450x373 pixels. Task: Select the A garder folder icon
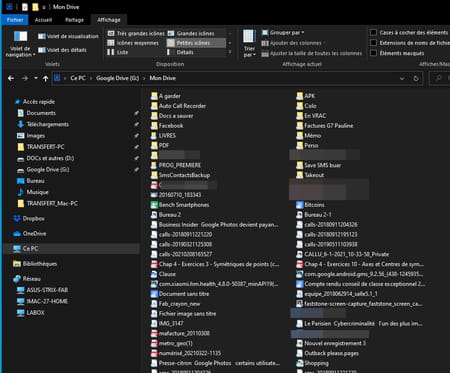154,96
